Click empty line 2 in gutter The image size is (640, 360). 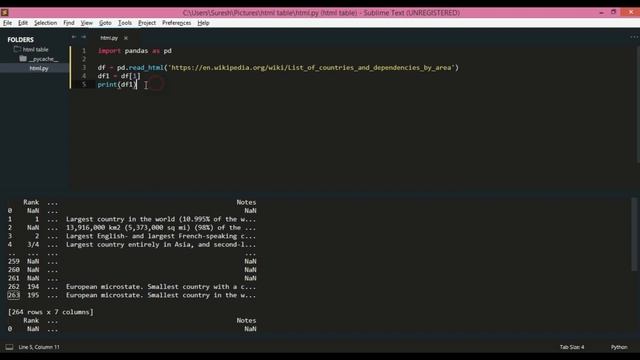coord(84,59)
